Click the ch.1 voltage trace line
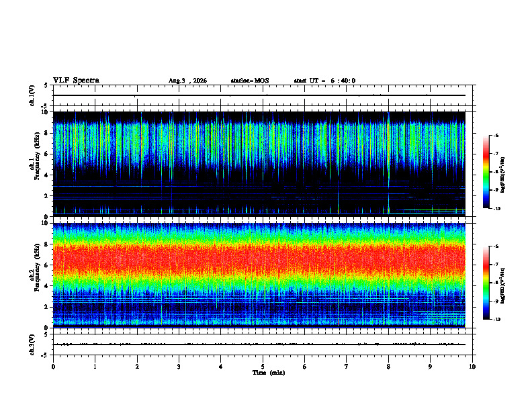Viewport: 532px width, 411px height. [x=259, y=95]
